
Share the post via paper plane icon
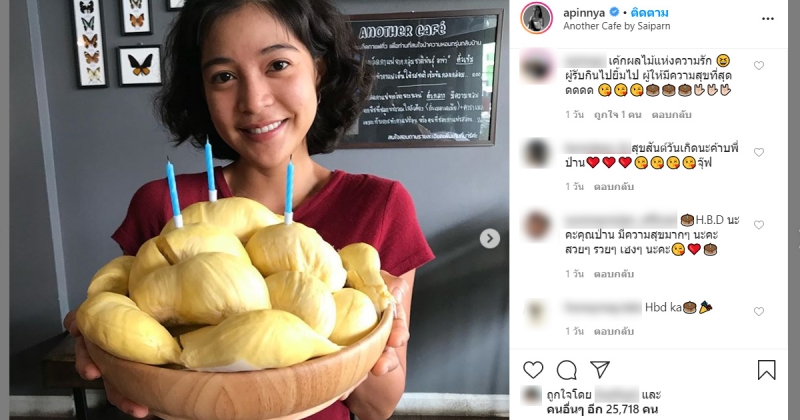coord(600,369)
